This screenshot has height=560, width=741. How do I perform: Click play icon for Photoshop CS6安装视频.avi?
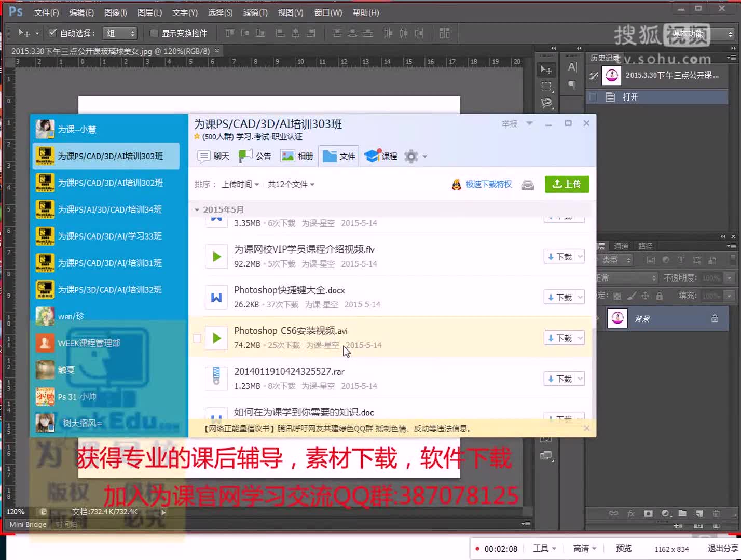click(217, 338)
